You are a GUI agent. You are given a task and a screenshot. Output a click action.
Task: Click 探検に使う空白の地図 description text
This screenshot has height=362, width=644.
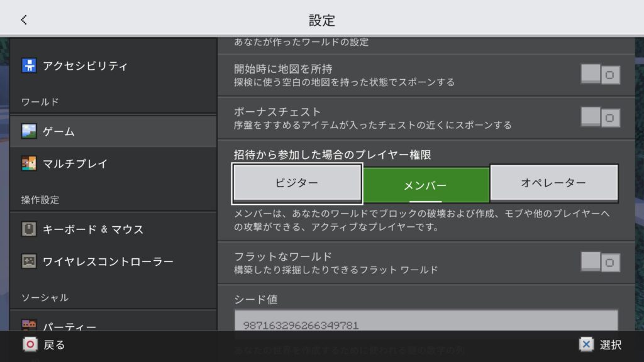[344, 82]
